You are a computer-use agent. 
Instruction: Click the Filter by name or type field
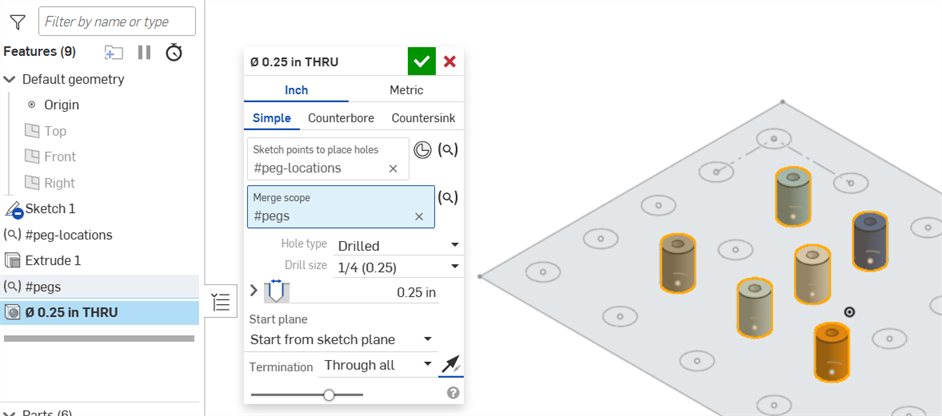117,21
